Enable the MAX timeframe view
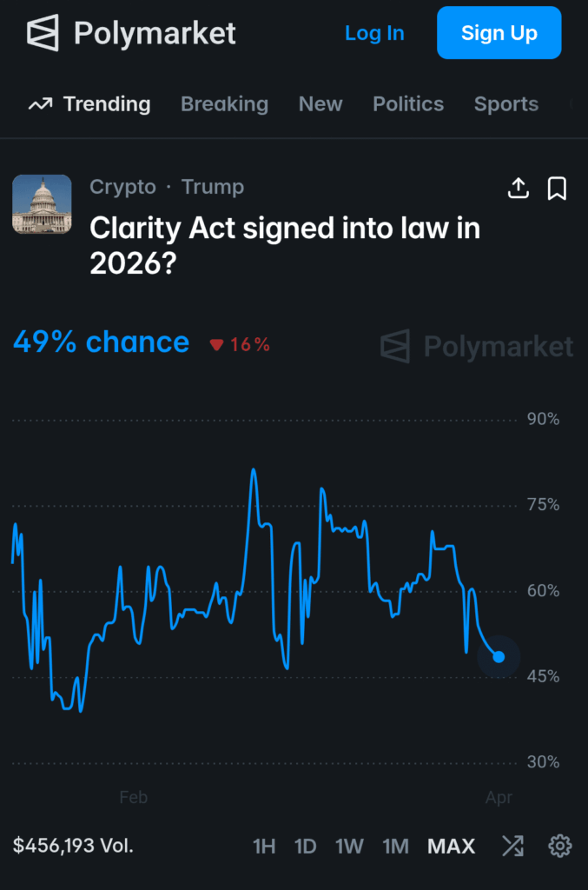 tap(451, 845)
